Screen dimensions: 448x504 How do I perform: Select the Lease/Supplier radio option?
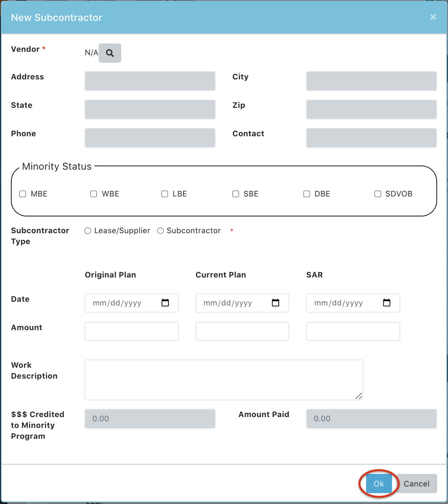(88, 231)
